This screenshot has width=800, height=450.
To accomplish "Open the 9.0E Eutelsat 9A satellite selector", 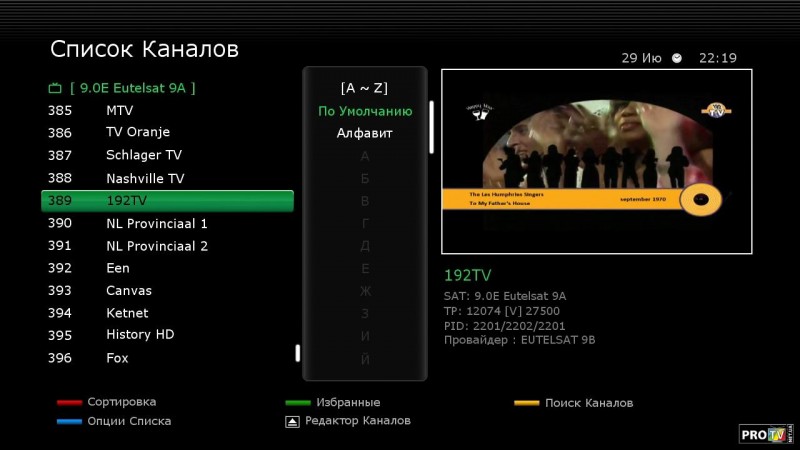I will pos(132,88).
